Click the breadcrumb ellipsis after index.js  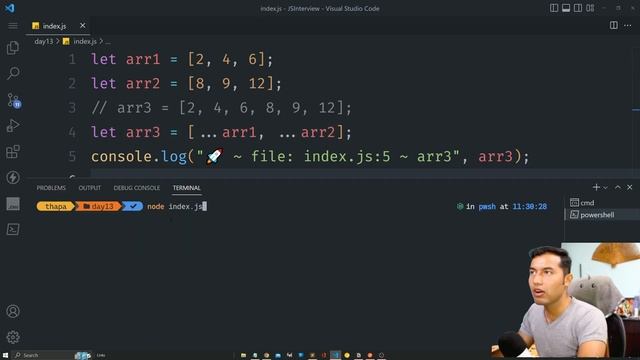tap(108, 42)
